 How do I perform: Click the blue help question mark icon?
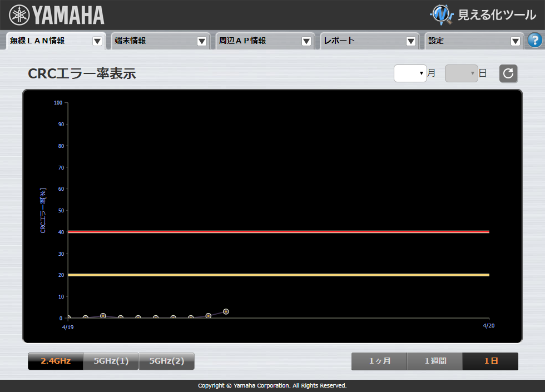pos(534,40)
